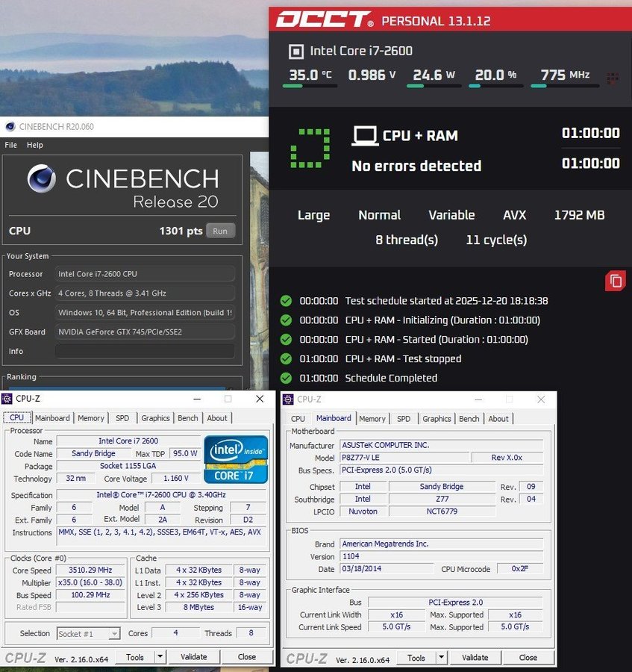Expand Tools dropdown arrow in CPU-Z processor window

[x=160, y=657]
